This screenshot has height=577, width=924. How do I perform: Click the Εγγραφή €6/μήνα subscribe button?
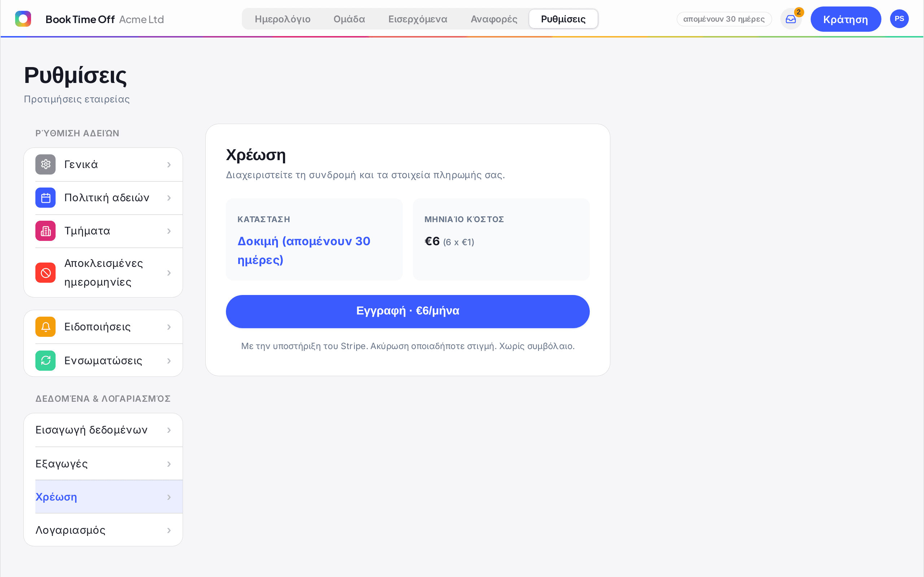tap(407, 311)
